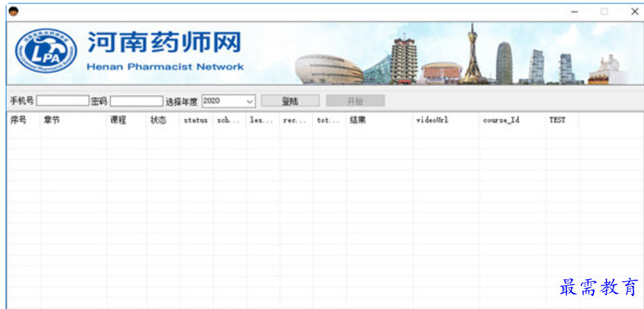Click the 课程 column header
This screenshot has width=644, height=309.
pyautogui.click(x=127, y=120)
